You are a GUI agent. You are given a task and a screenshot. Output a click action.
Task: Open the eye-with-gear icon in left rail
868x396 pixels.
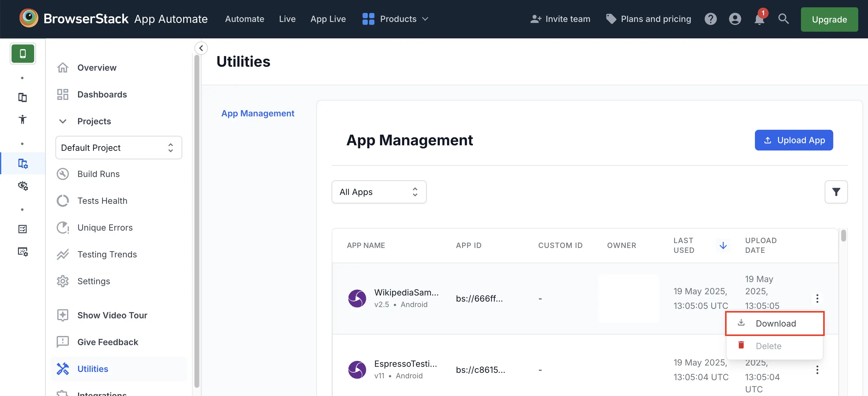[23, 186]
